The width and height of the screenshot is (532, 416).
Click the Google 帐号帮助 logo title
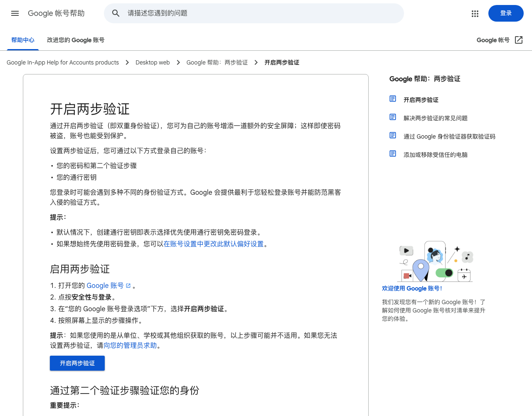click(56, 13)
